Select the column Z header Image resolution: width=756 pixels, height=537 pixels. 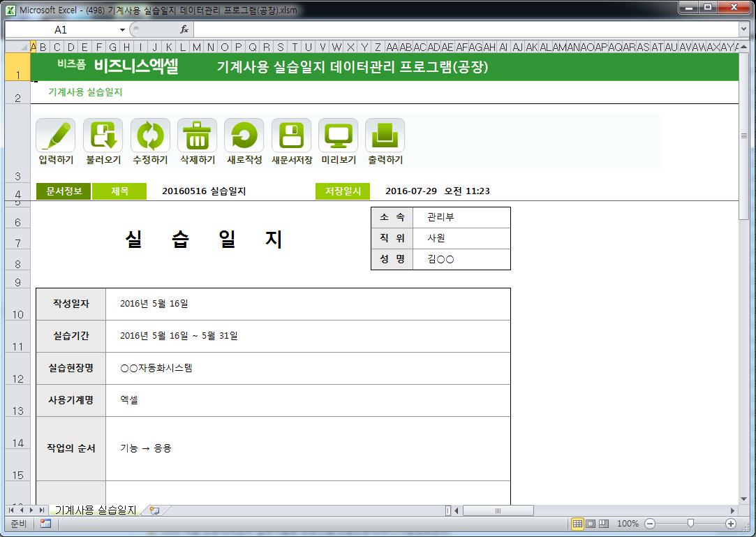[x=378, y=47]
